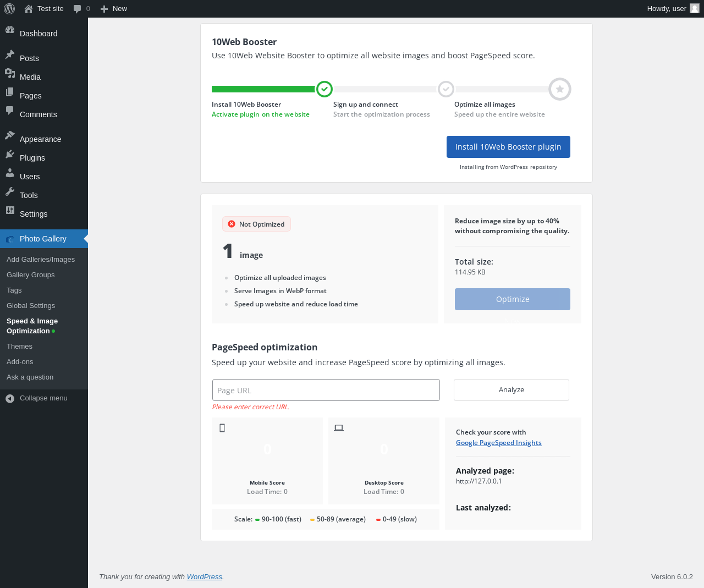Click the New plus icon
The image size is (704, 588).
[104, 9]
